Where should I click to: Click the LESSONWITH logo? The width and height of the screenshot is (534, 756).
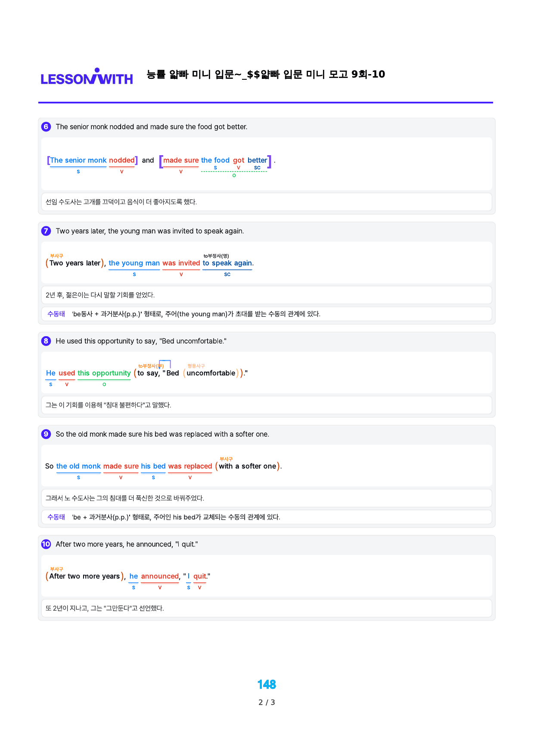(87, 77)
